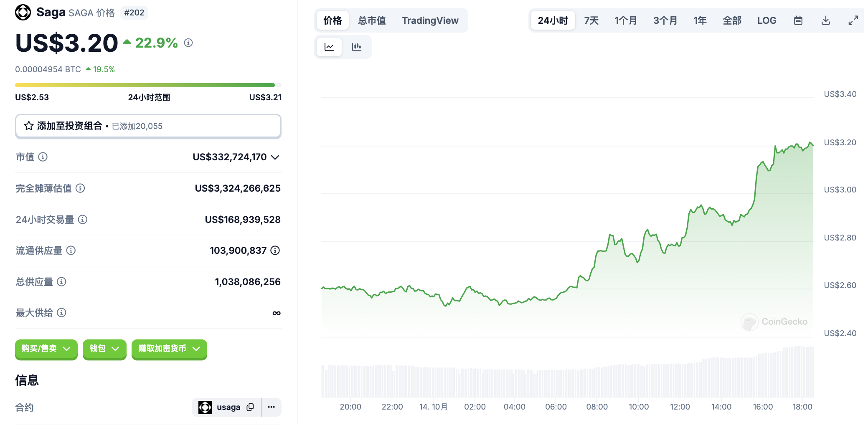Click the 24小时范围 price range bar
Viewport: 868px width, 425px height.
[x=148, y=85]
